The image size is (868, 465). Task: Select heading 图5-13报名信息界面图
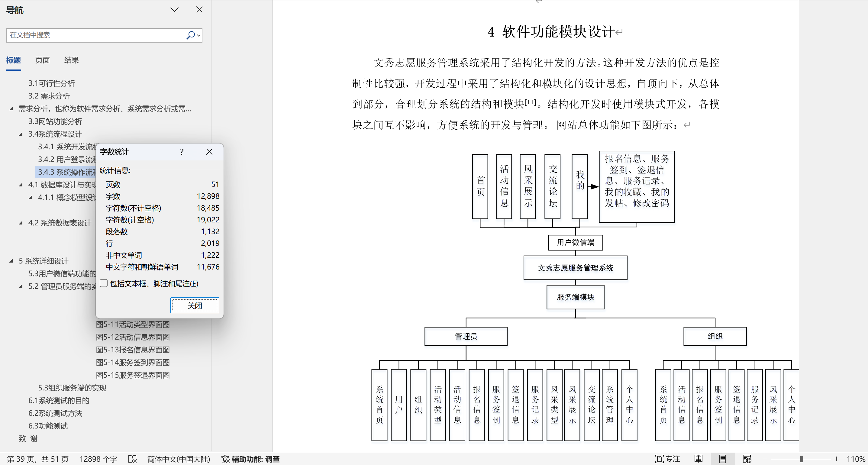[133, 350]
